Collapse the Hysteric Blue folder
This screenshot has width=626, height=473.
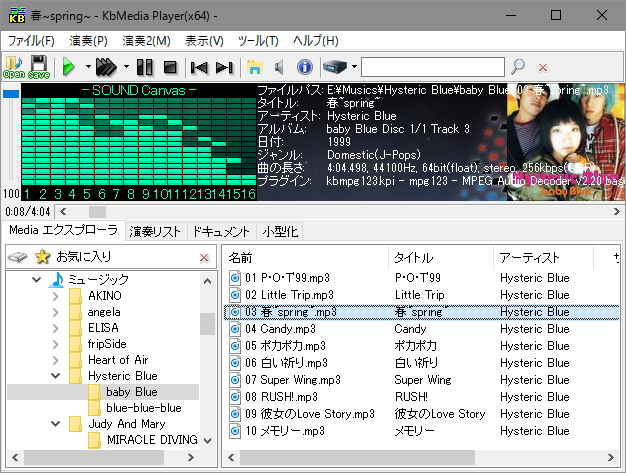[x=55, y=376]
